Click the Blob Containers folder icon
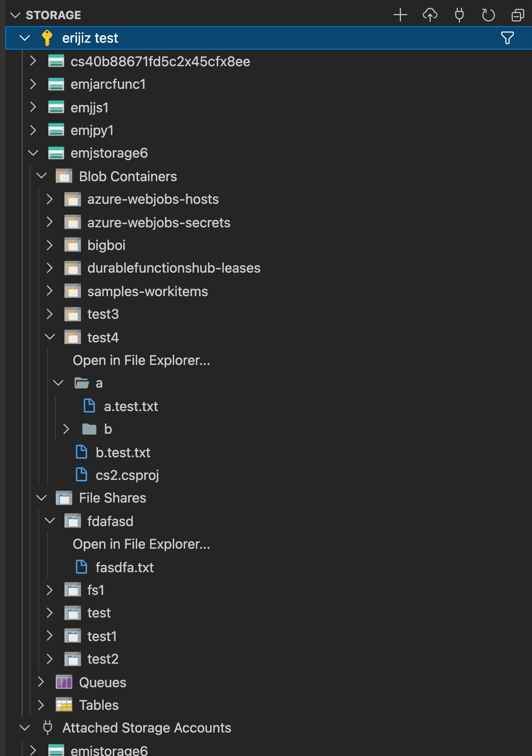 [x=64, y=176]
